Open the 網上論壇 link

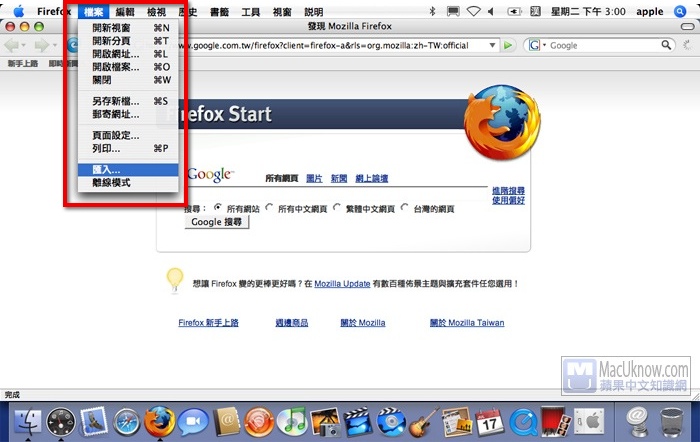371,179
